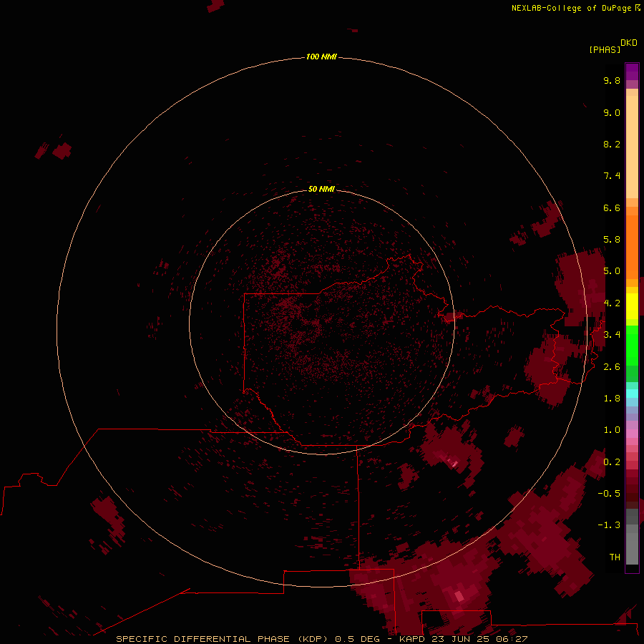Click the [PHAS] unit label
Image resolution: width=644 pixels, height=644 pixels.
point(605,50)
